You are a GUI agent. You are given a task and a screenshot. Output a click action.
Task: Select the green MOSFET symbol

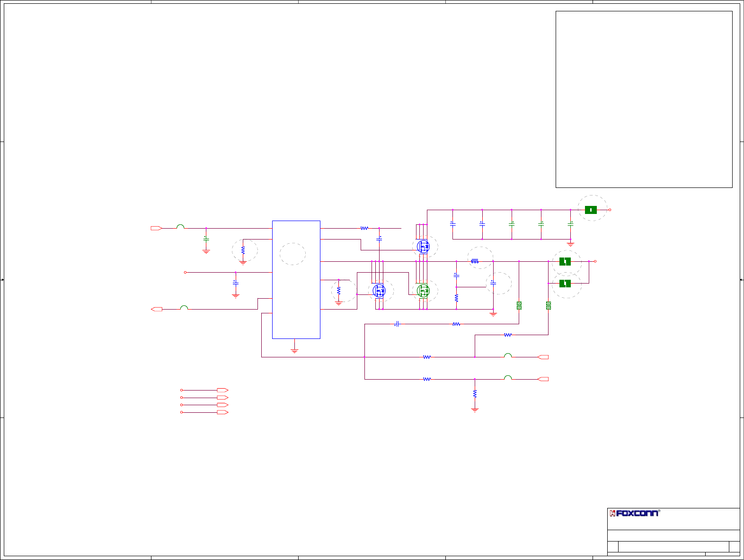(x=423, y=291)
